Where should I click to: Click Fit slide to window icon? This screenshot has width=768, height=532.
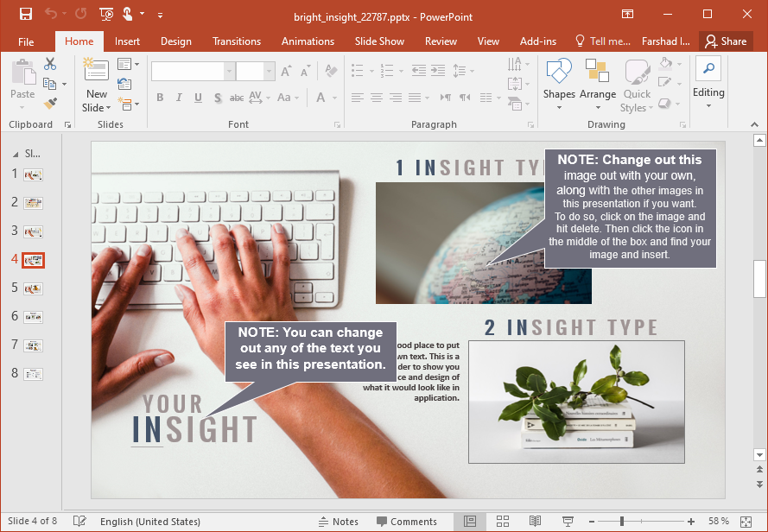(x=746, y=522)
